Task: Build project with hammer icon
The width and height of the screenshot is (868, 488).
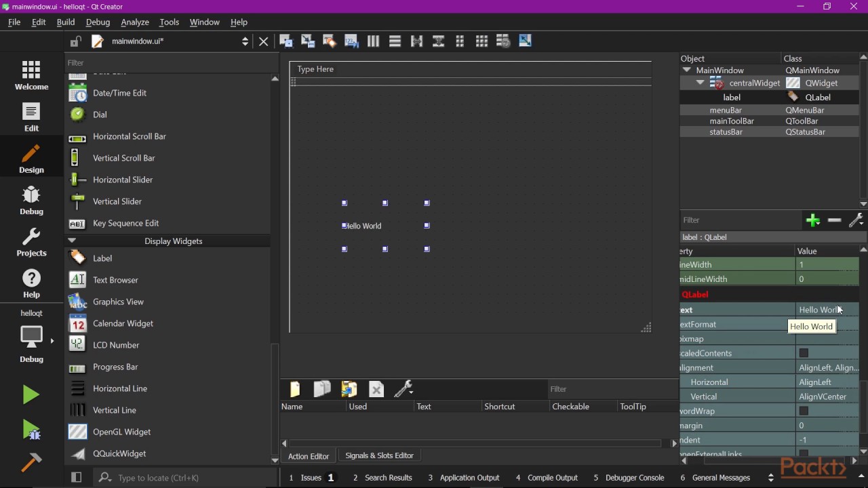Action: (x=31, y=462)
